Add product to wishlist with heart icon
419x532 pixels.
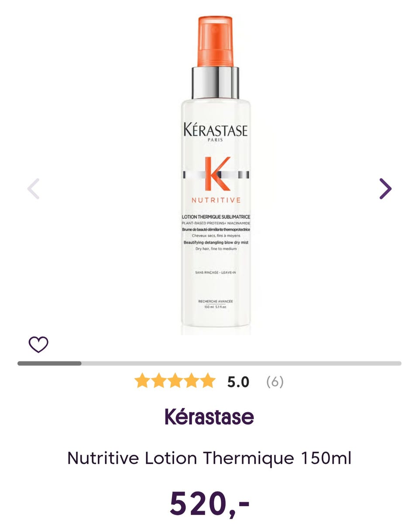38,345
